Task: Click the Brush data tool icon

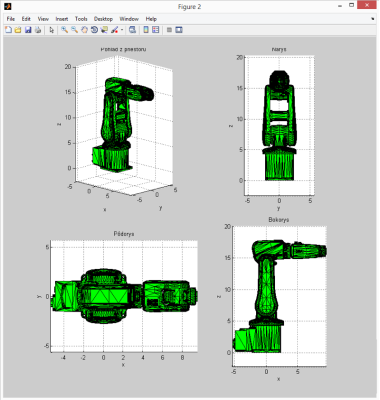Action: (114, 30)
